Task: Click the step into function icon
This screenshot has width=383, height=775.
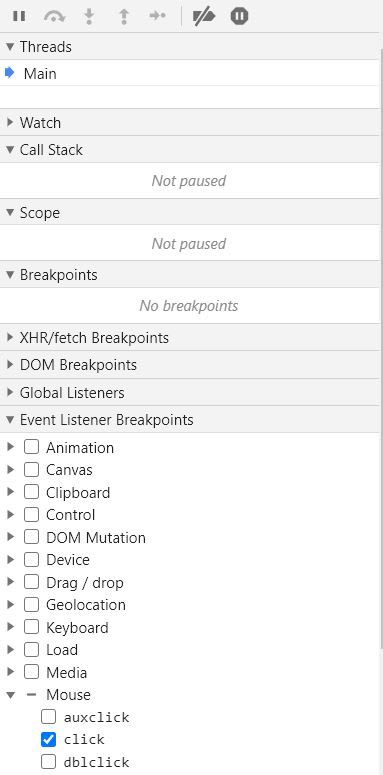Action: (x=89, y=16)
